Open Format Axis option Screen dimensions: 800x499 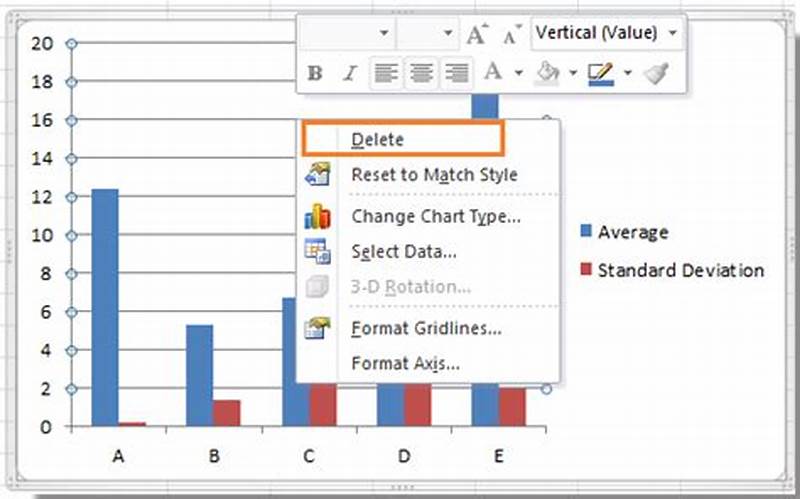point(406,364)
